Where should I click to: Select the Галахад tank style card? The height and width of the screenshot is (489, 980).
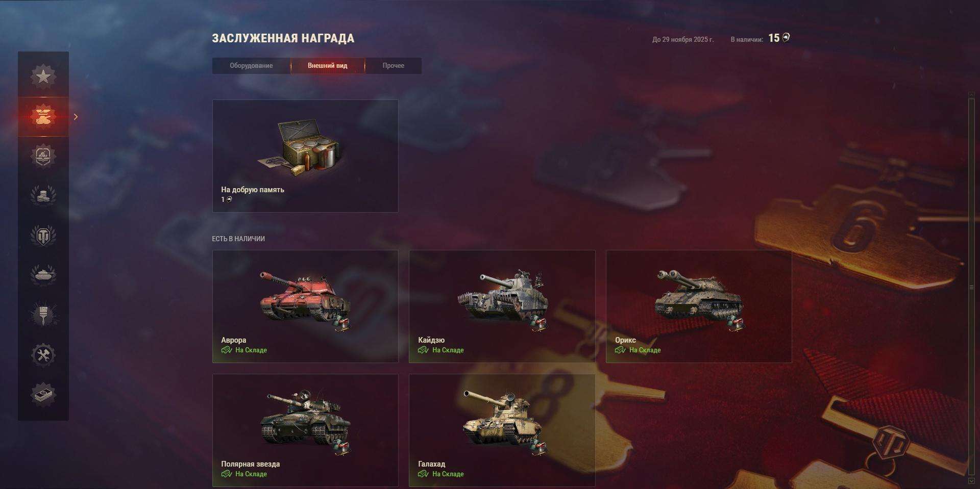502,430
